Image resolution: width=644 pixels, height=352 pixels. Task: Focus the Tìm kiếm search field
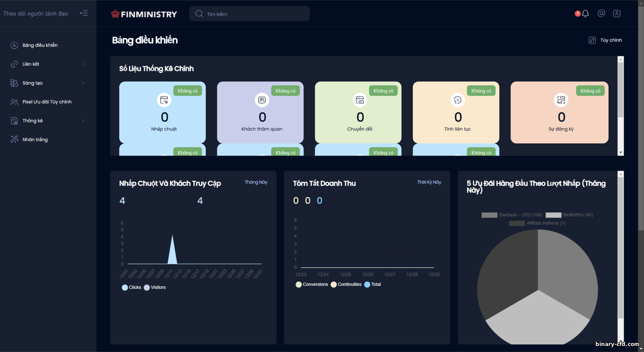coord(249,14)
